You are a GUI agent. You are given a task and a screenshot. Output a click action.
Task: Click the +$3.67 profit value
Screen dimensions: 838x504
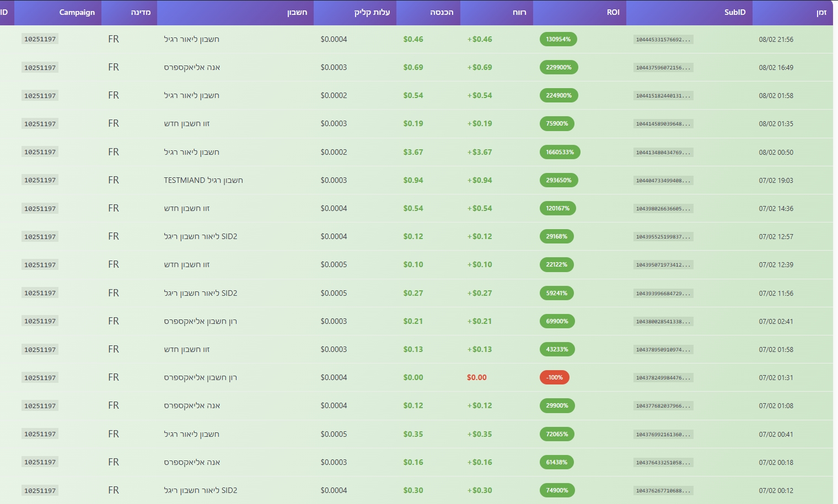tap(479, 152)
